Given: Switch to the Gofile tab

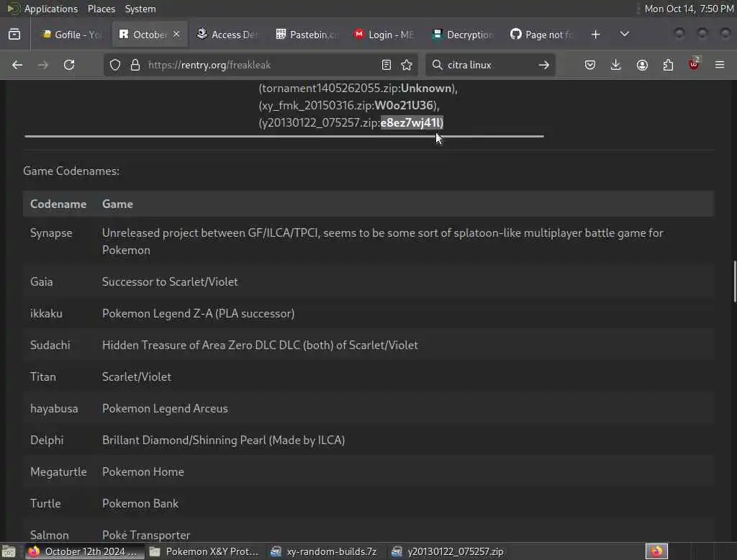Looking at the screenshot, I should [x=71, y=35].
